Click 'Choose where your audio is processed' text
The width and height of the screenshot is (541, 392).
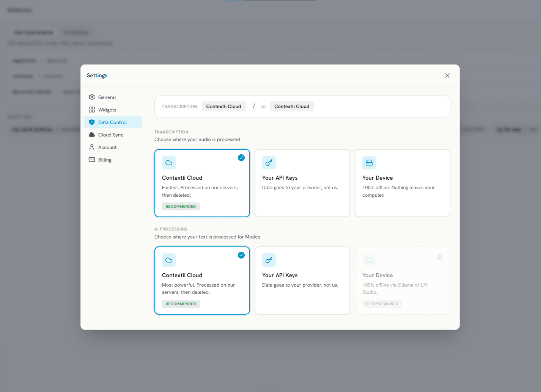coord(197,140)
